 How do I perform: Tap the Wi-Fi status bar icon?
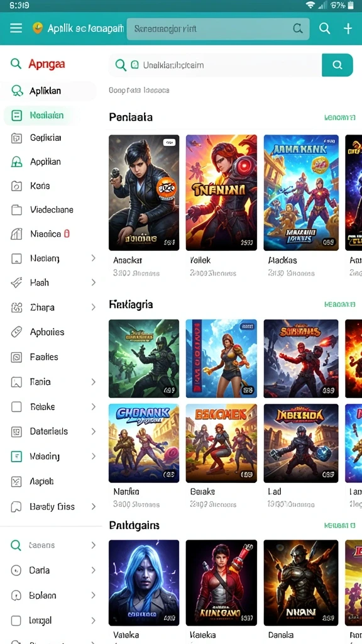(310, 5)
